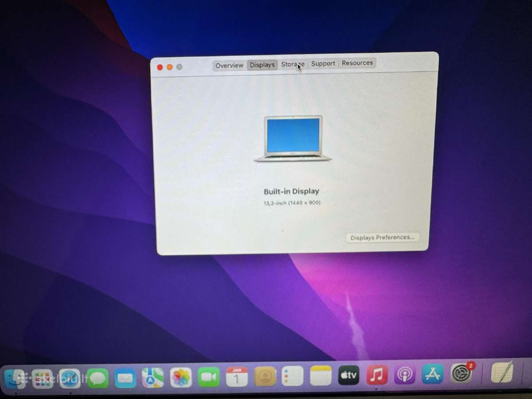Open the Messages app
Viewport: 532px width, 399px height.
(98, 379)
